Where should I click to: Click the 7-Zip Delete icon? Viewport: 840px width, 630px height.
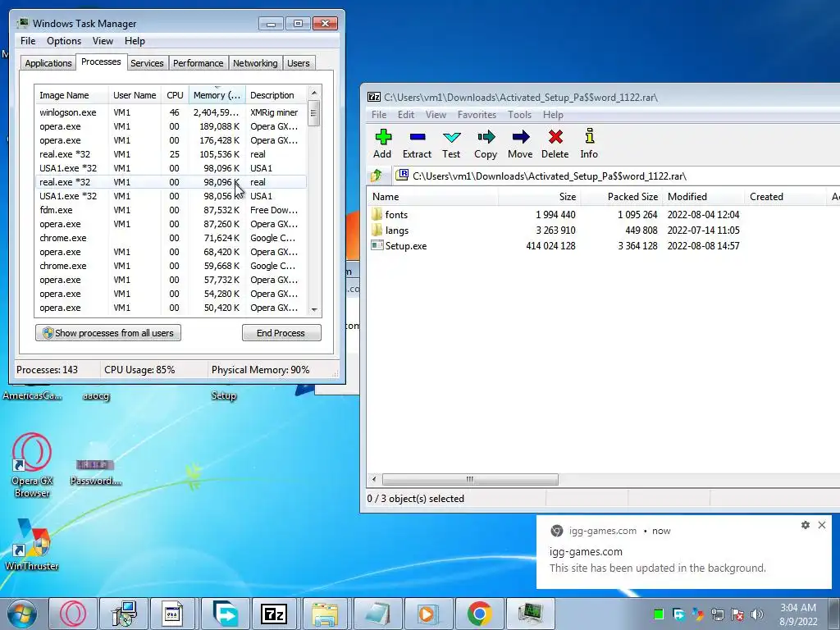(555, 137)
